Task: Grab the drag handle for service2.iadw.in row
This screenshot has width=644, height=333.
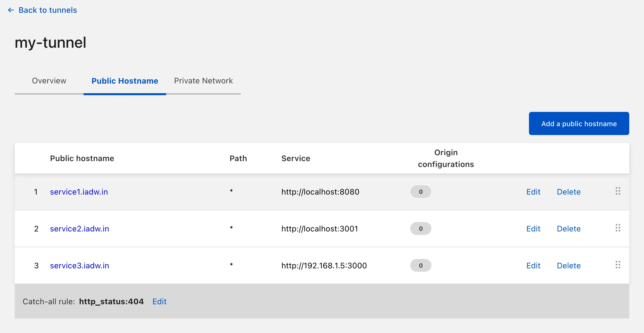Action: pos(617,228)
